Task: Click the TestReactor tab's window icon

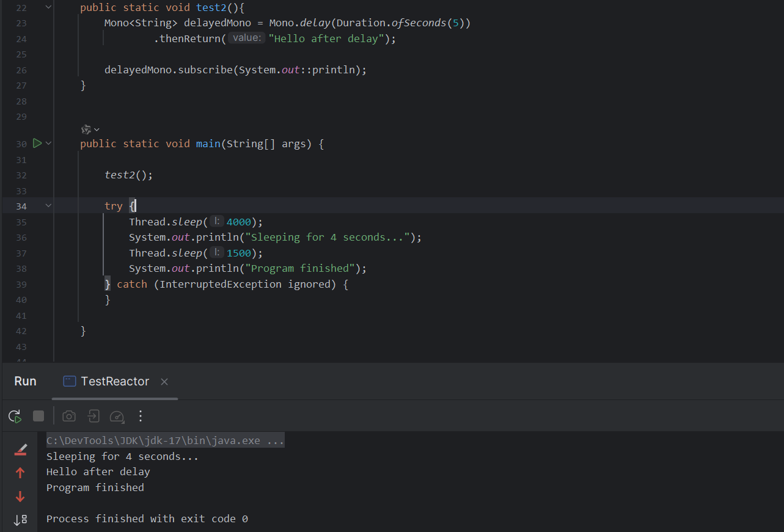Action: [70, 381]
